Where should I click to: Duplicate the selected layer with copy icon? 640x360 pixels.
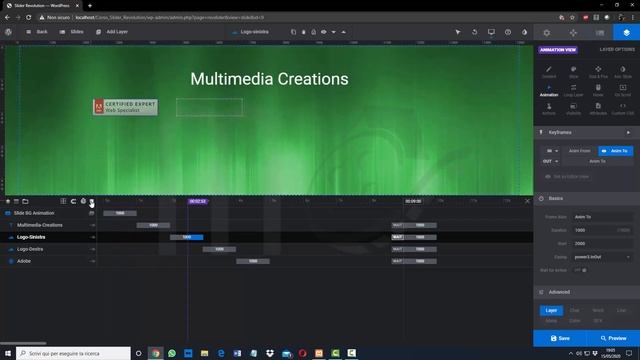click(x=293, y=32)
